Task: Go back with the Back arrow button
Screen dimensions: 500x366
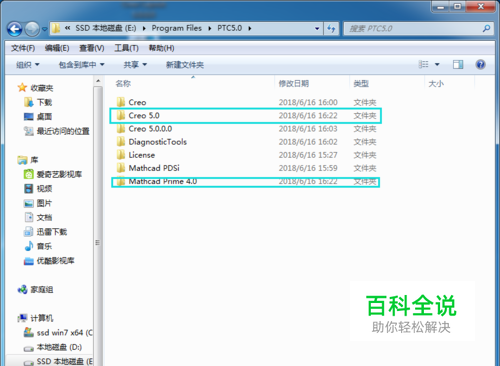Action: pos(15,29)
